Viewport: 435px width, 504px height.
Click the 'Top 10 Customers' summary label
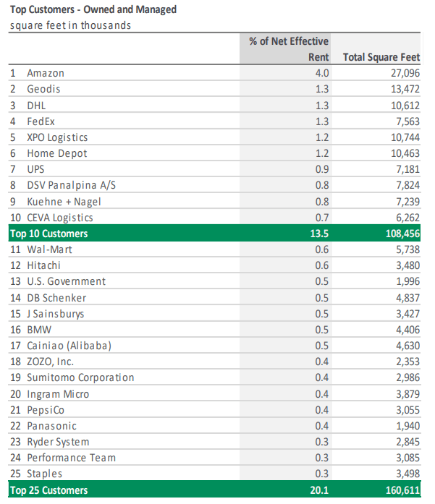pyautogui.click(x=49, y=234)
